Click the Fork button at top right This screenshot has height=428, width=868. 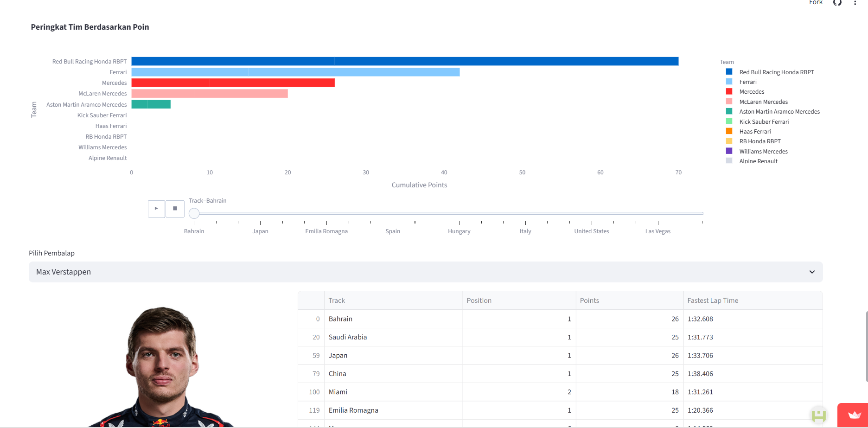click(x=816, y=2)
